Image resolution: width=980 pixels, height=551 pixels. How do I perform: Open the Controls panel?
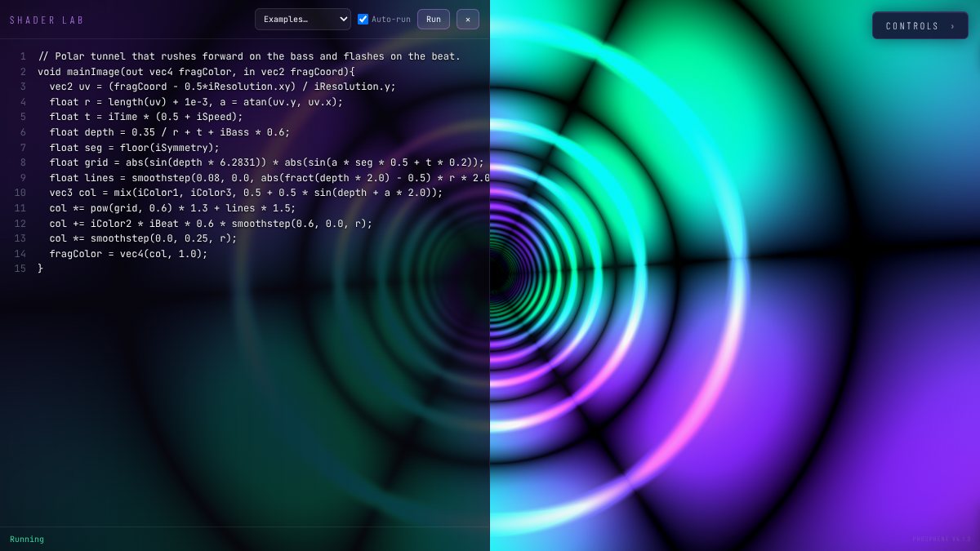click(x=920, y=25)
